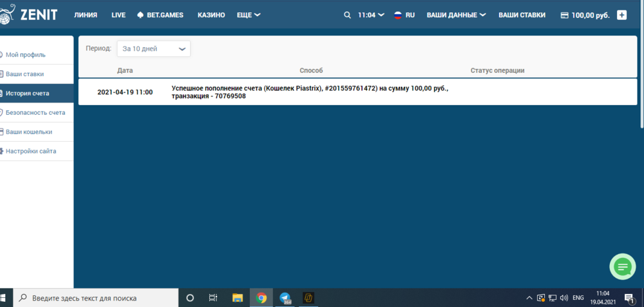Image resolution: width=644 pixels, height=307 pixels.
Task: Click the network tray icon
Action: [x=553, y=298]
